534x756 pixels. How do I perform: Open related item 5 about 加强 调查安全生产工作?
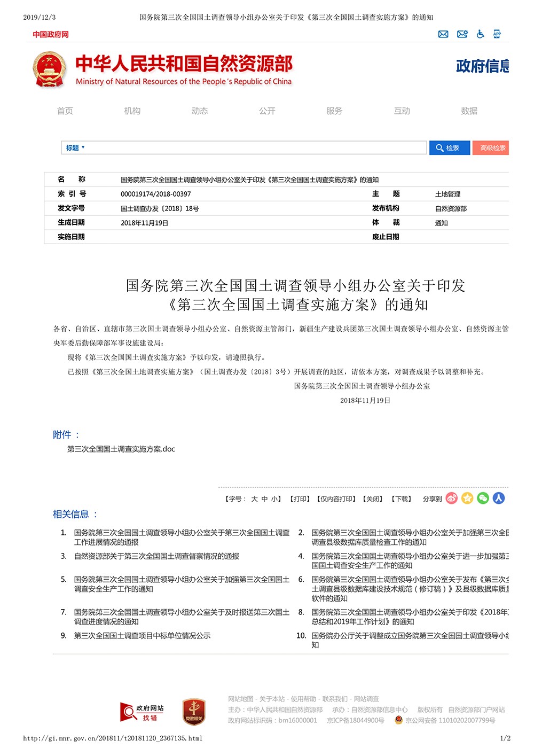(182, 584)
